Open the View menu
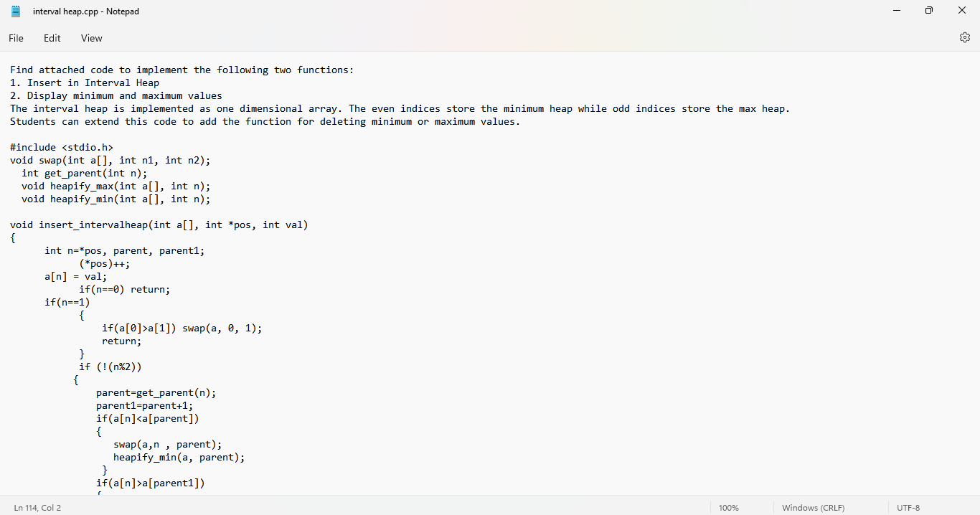The width and height of the screenshot is (980, 515). coord(91,38)
